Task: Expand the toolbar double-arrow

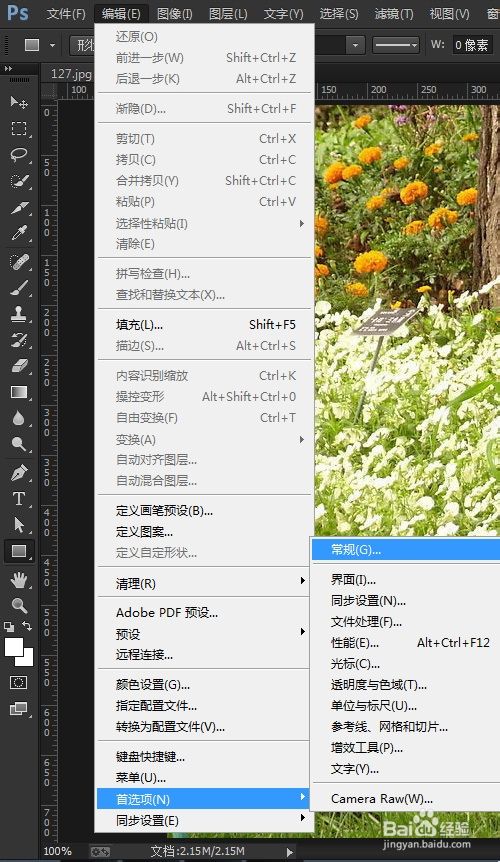Action: tap(8, 68)
